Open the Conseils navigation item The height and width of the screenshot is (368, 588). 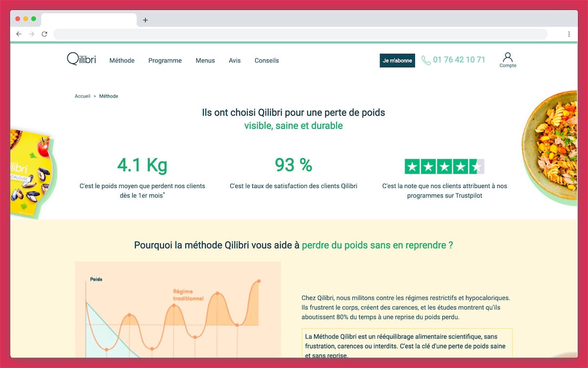pos(267,60)
